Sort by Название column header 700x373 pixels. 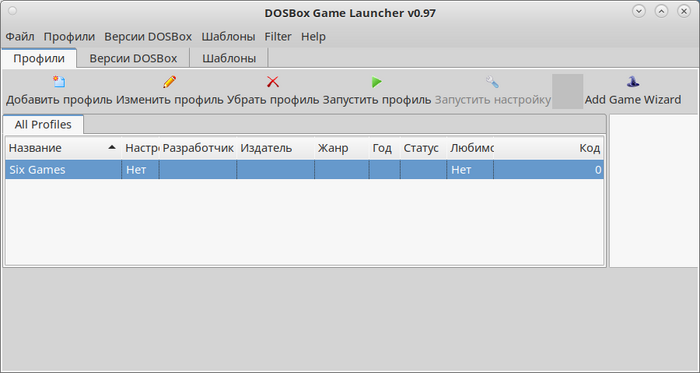pyautogui.click(x=63, y=148)
